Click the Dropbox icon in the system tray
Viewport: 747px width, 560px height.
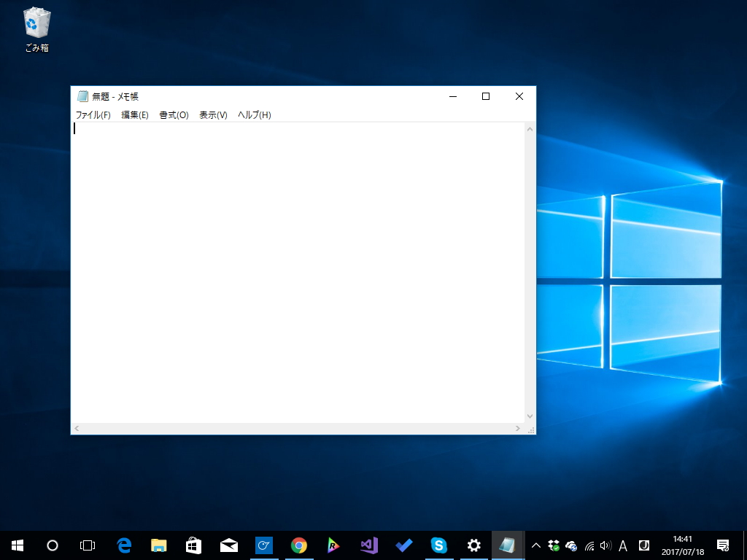coord(554,545)
